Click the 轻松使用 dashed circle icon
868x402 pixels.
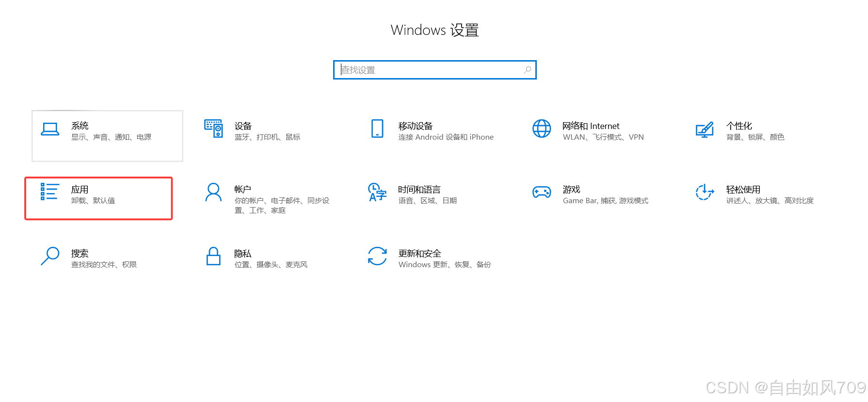(x=705, y=192)
